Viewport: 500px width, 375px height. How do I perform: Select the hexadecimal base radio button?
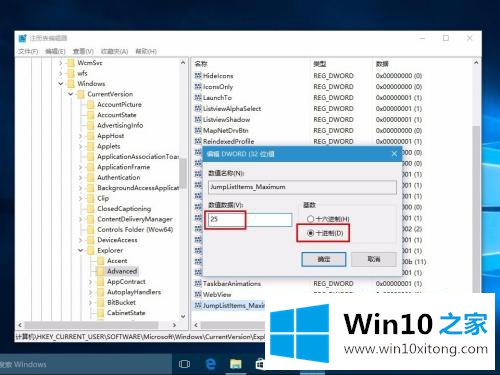[310, 219]
